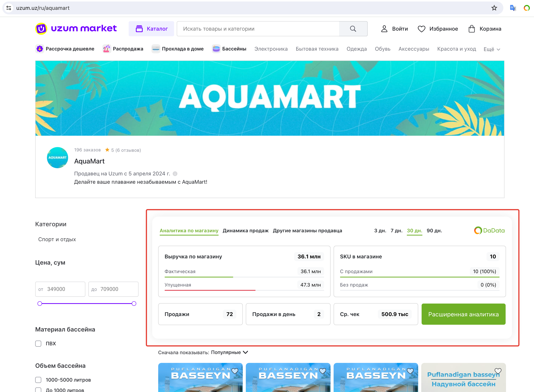The image size is (534, 392).
Task: Tick the До 1000 литров checkbox
Action: click(x=38, y=390)
